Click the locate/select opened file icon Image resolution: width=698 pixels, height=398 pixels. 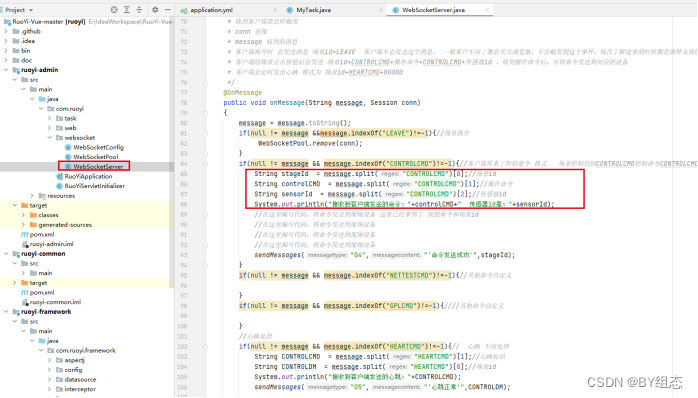point(114,10)
